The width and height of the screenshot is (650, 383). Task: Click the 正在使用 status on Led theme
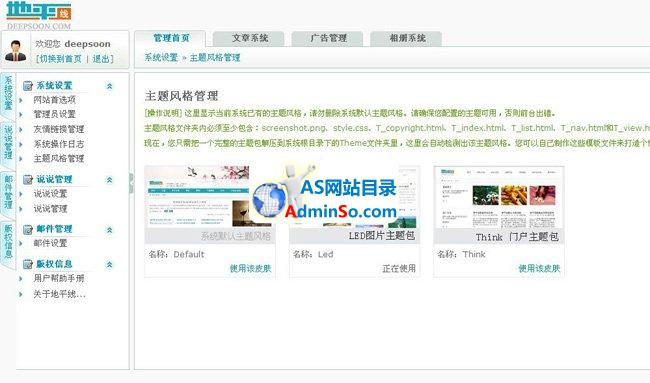(x=399, y=269)
